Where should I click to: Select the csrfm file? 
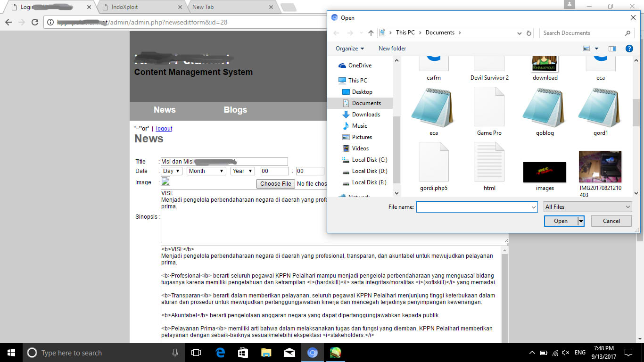coord(434,69)
